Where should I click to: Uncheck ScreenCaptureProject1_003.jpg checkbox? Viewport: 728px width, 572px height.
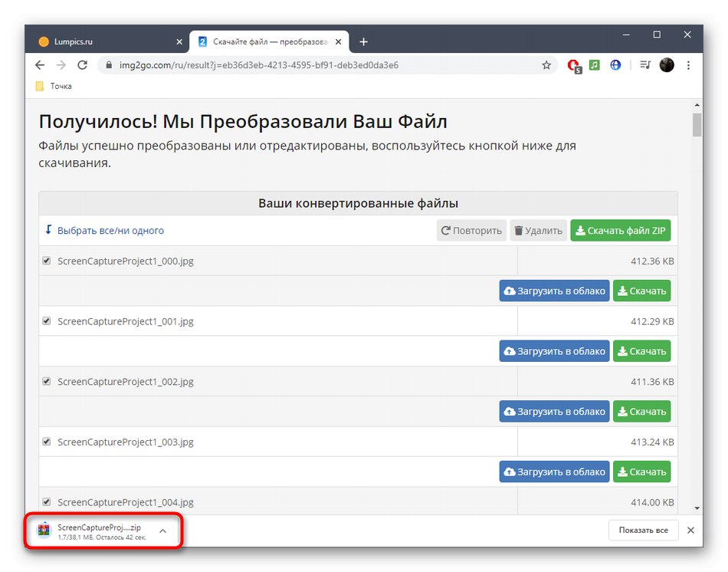point(47,442)
